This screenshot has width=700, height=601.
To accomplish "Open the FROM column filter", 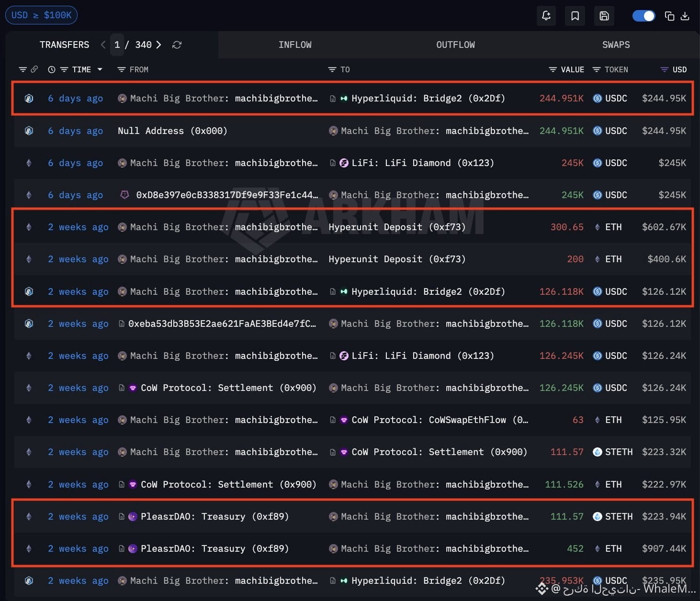I will point(122,69).
